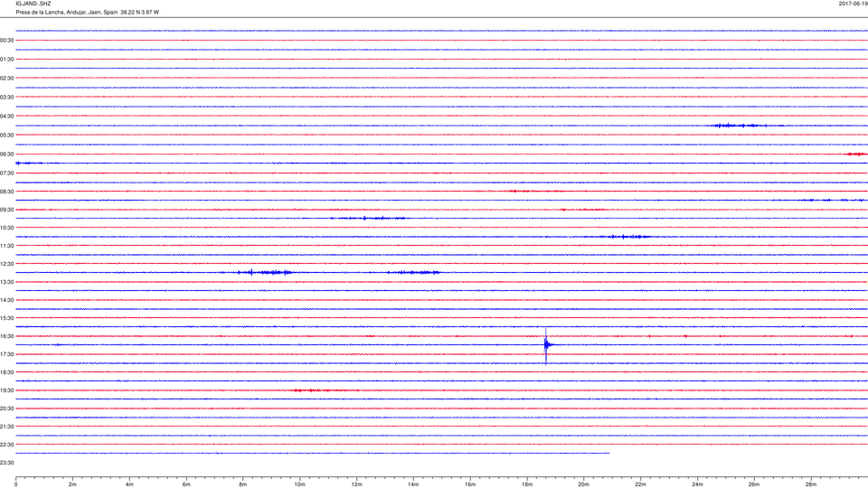Image resolution: width=868 pixels, height=488 pixels.
Task: Click the 24m axis tick label
Action: (697, 484)
